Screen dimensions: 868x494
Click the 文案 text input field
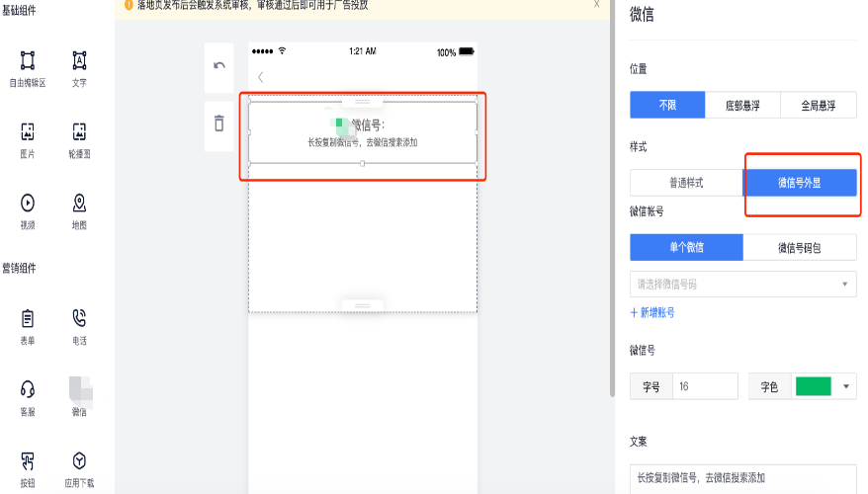point(742,478)
